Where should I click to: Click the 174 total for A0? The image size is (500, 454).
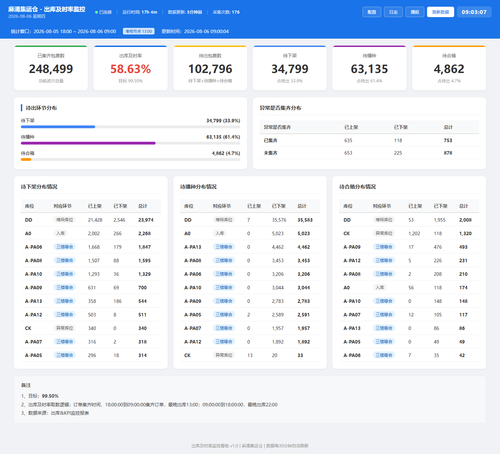(463, 288)
